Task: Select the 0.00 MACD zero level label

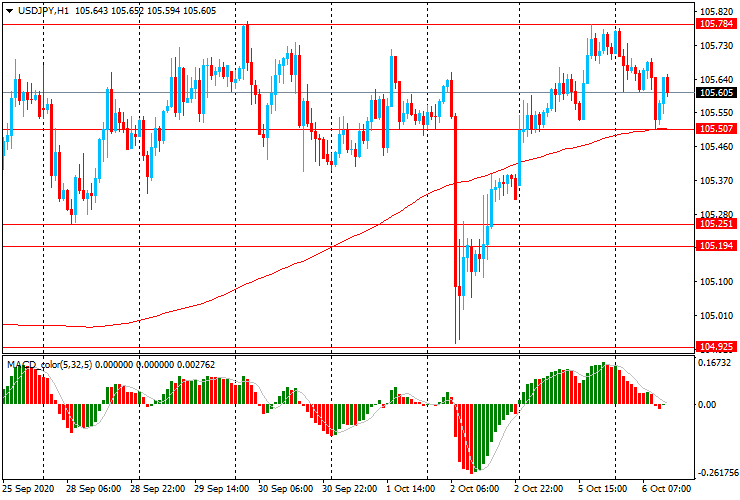Action: pos(706,405)
